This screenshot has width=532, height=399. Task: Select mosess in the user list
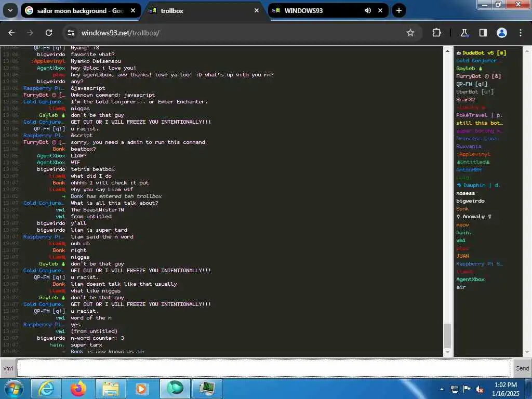(465, 193)
